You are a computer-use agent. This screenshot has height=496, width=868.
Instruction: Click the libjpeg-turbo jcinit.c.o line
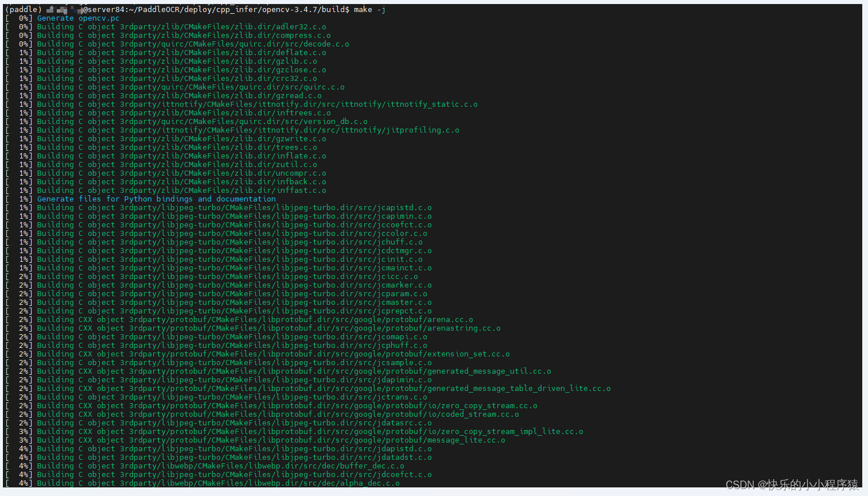tap(214, 259)
